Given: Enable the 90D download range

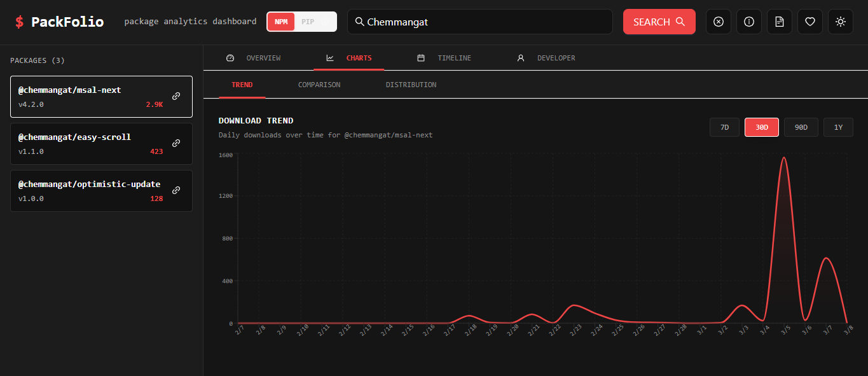Looking at the screenshot, I should pyautogui.click(x=801, y=127).
